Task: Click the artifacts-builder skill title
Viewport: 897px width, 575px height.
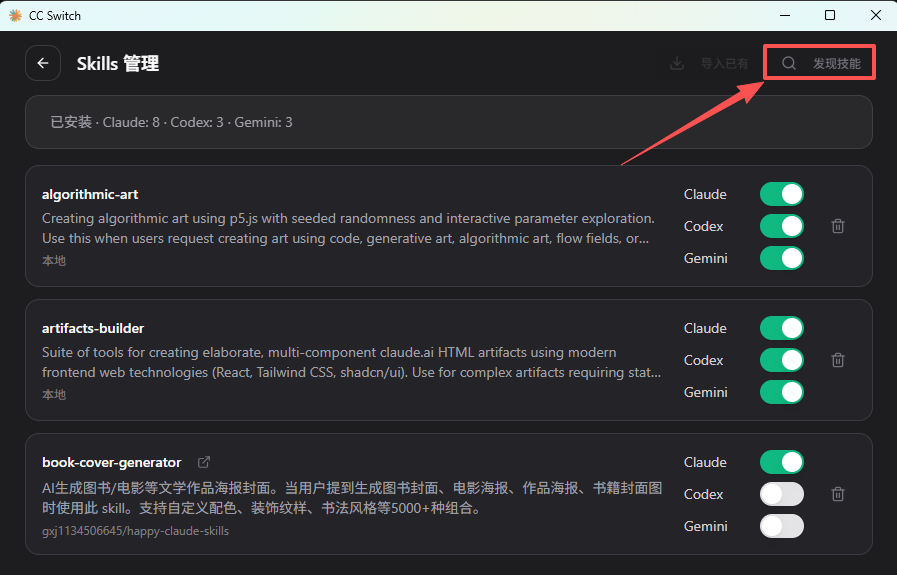Action: (93, 328)
